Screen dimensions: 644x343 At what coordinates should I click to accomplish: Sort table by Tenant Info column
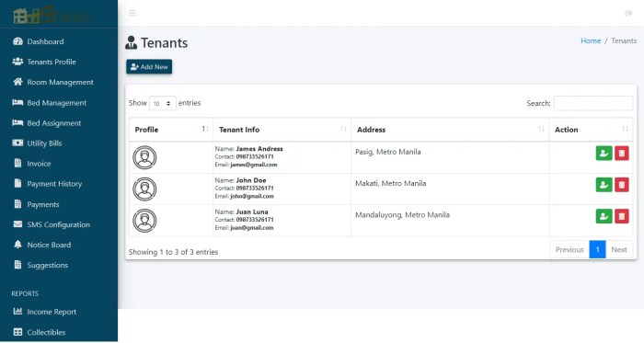tap(282, 130)
